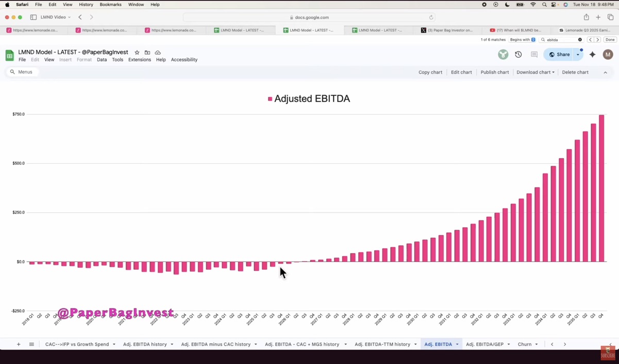Click the Safari sidebar toggle icon
Viewport: 619px width, 364px height.
(34, 17)
